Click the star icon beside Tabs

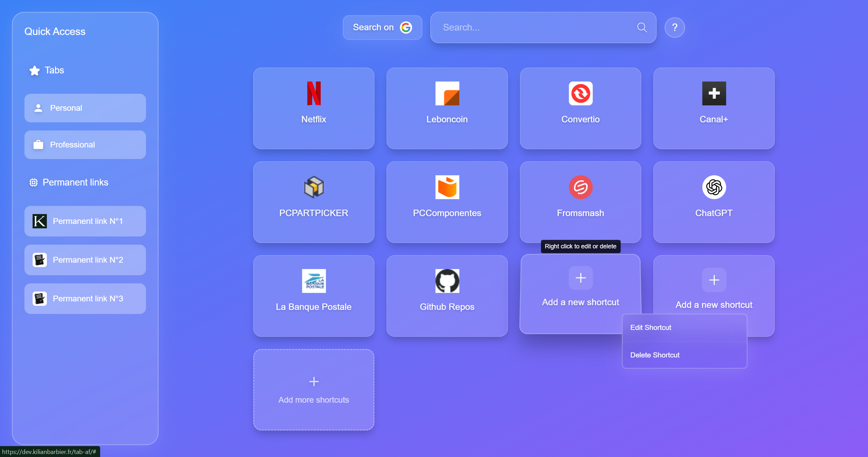click(x=35, y=71)
